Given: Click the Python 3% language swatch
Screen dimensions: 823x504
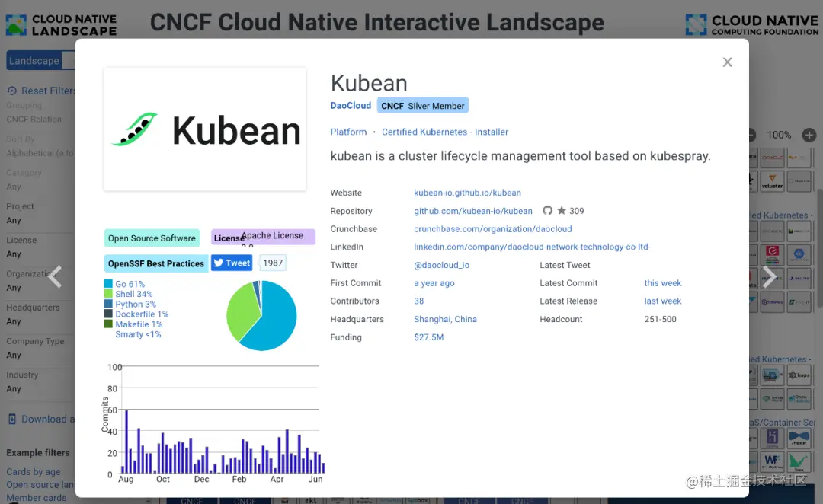Looking at the screenshot, I should [108, 304].
